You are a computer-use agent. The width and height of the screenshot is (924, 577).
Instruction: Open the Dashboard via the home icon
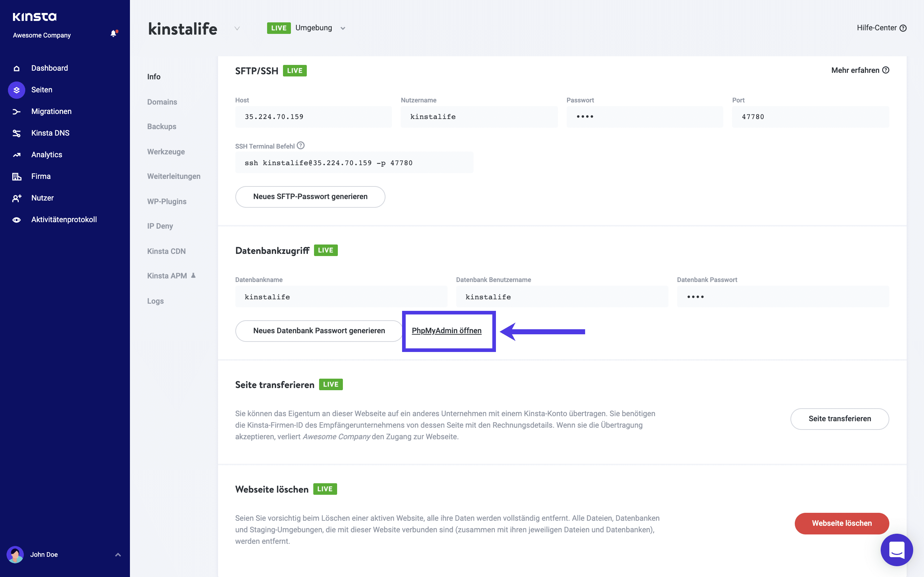coord(16,68)
